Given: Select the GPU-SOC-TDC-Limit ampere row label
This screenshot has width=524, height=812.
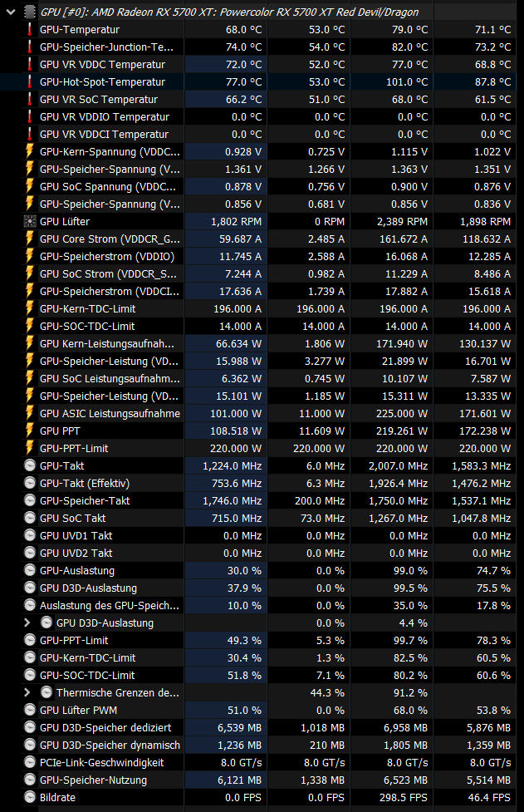Looking at the screenshot, I should coord(87,327).
